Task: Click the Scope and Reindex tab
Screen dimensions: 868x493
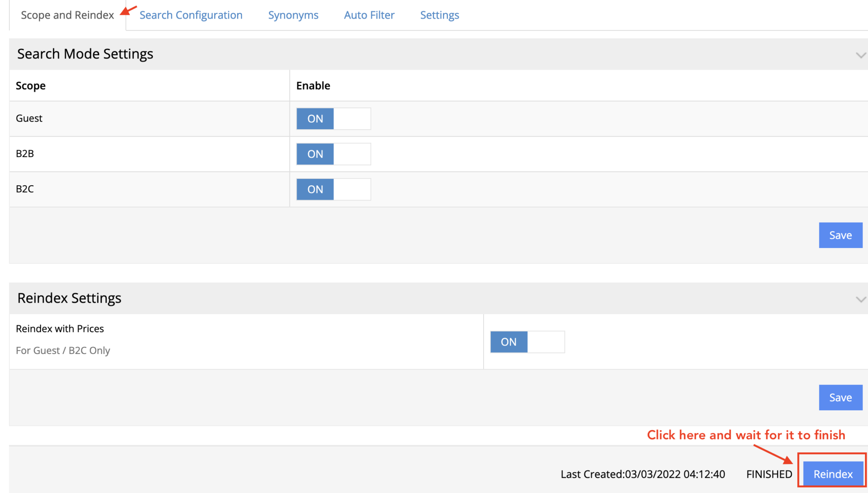Action: point(67,15)
